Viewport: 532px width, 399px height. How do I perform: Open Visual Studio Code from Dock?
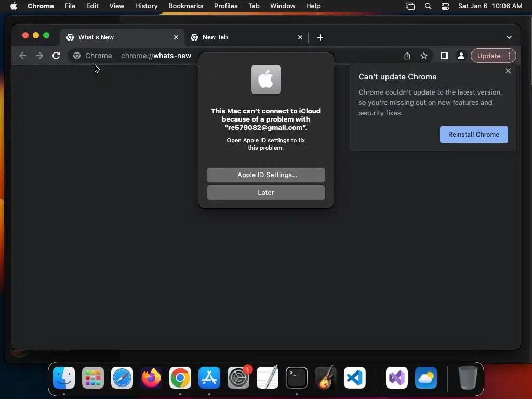(x=354, y=378)
